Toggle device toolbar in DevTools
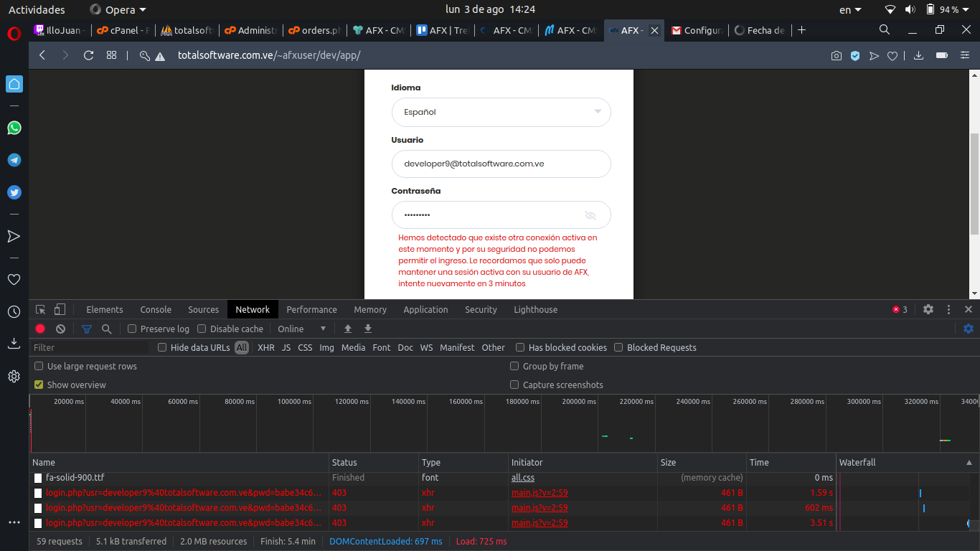980x551 pixels. (60, 309)
